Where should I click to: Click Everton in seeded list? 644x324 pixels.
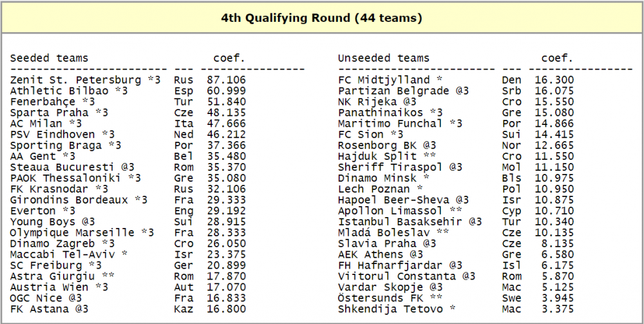coord(33,211)
